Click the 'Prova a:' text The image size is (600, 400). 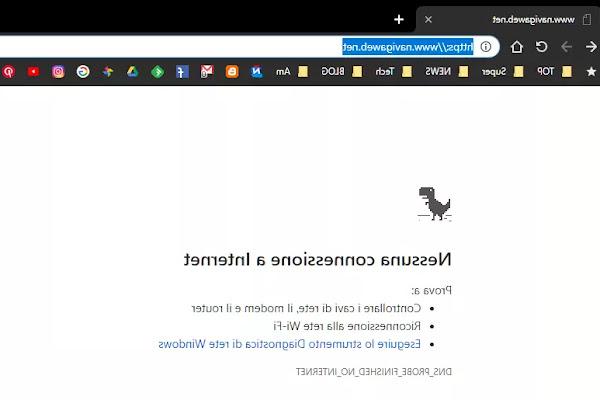pyautogui.click(x=432, y=291)
